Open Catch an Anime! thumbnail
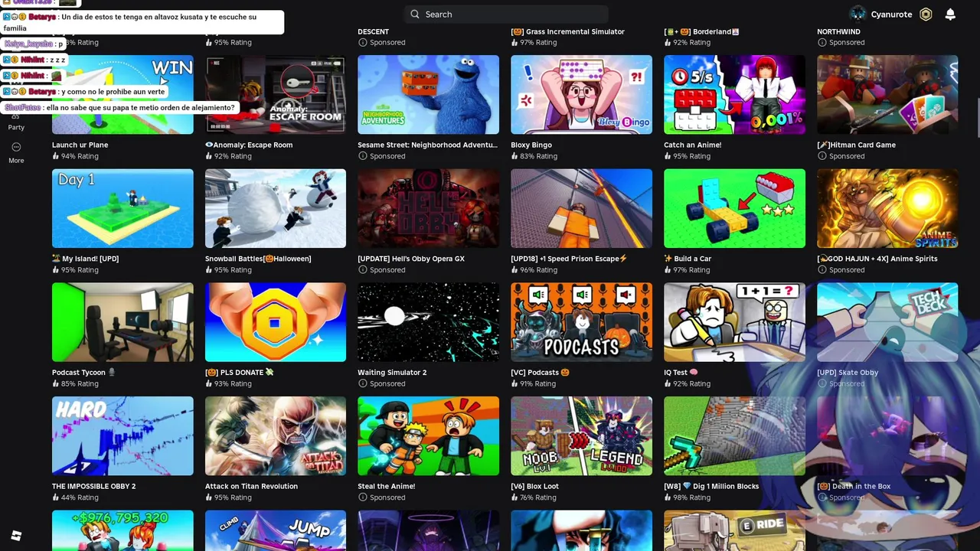The image size is (980, 551). click(x=734, y=94)
